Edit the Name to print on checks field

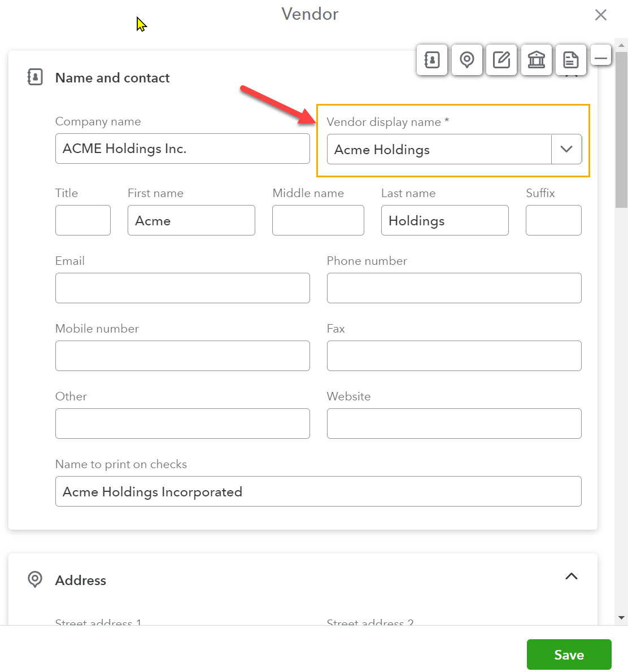318,491
